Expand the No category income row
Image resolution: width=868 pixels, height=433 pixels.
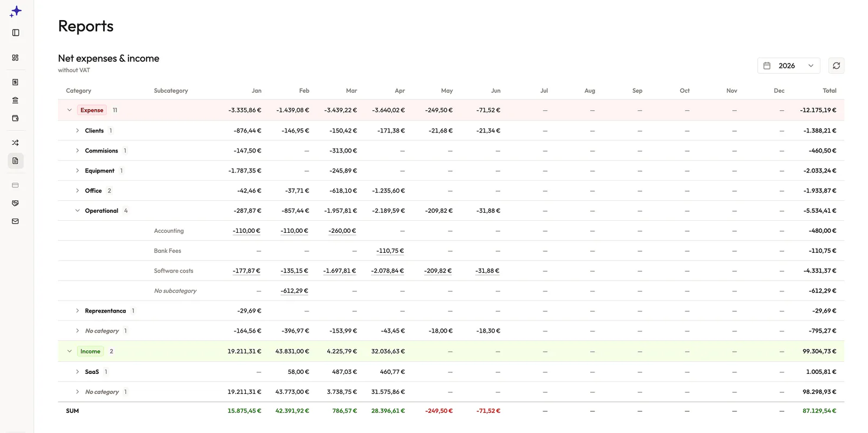tap(78, 392)
